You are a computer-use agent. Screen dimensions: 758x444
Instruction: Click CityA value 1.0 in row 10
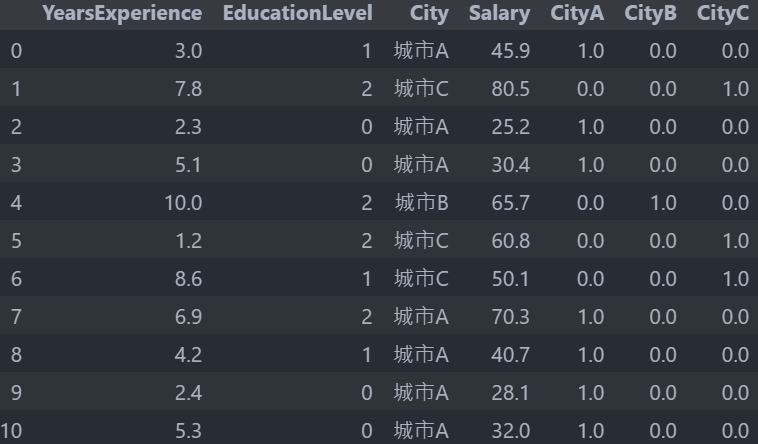tap(591, 430)
